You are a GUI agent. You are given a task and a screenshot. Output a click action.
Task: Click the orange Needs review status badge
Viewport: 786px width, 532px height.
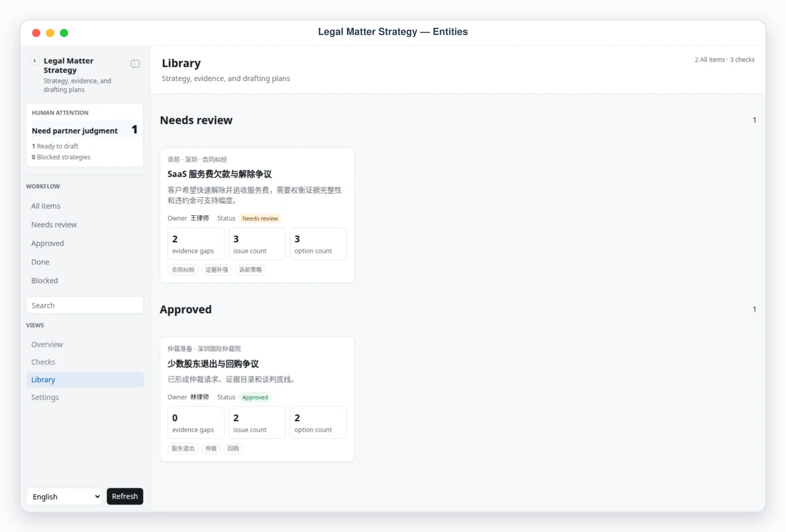point(260,218)
